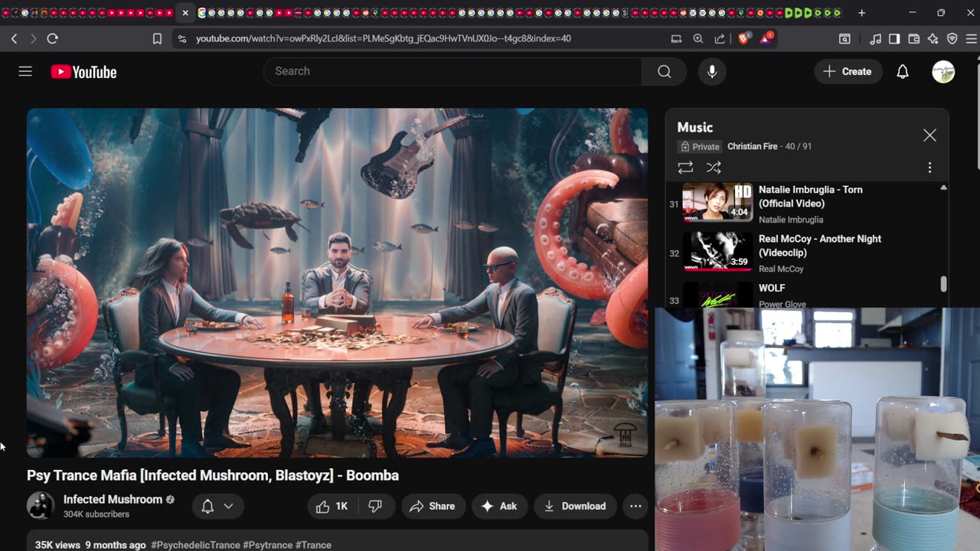Image resolution: width=980 pixels, height=551 pixels.
Task: View site information icon in address bar
Action: point(181,38)
